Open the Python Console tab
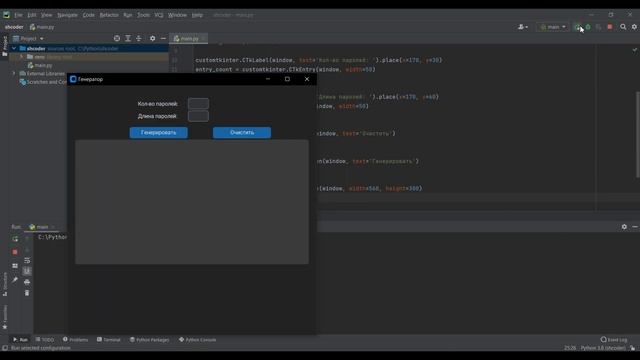 coord(198,340)
